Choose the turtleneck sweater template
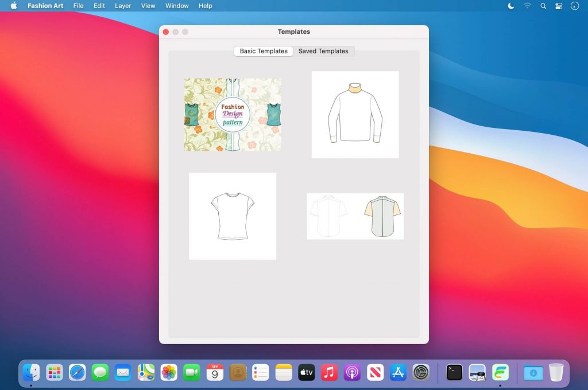This screenshot has width=588, height=390. (355, 115)
